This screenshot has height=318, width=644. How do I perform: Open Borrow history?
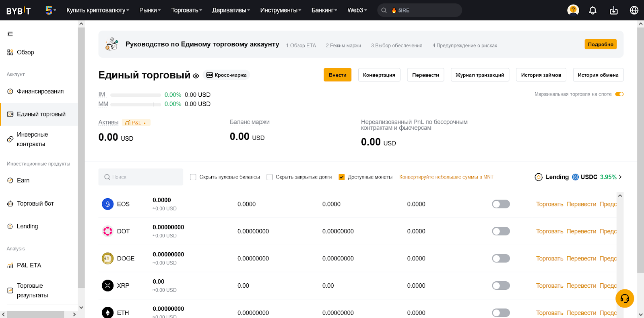[x=541, y=75]
